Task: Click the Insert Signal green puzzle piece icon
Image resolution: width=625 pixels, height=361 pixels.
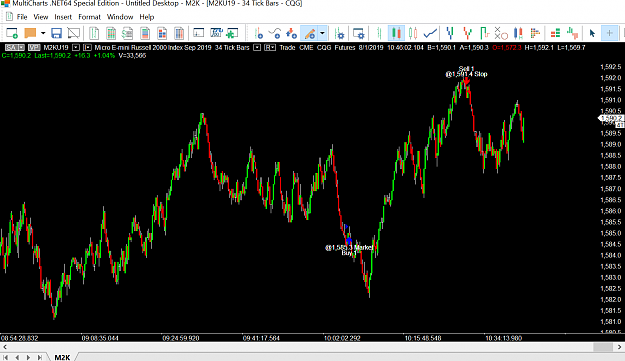Action: (x=232, y=33)
